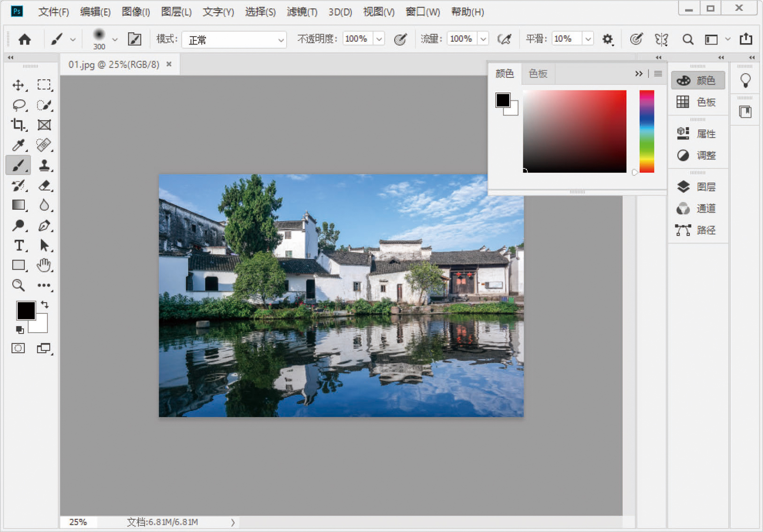Select the History Brush tool
Image resolution: width=763 pixels, height=532 pixels.
(x=18, y=185)
